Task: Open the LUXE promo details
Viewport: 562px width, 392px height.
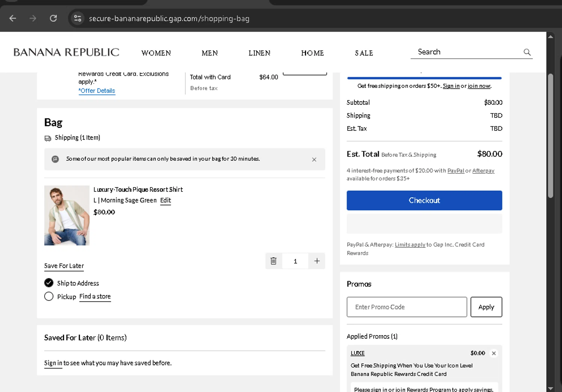Action: pos(357,353)
